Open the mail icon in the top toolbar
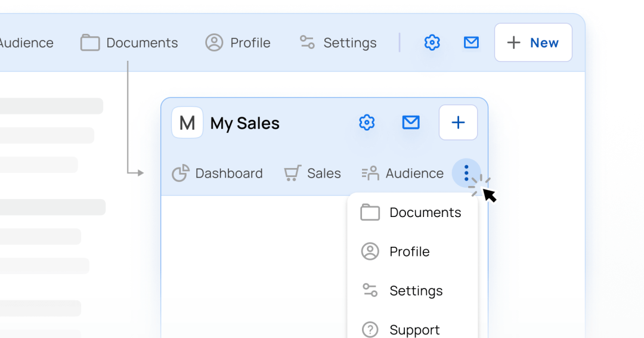644x338 pixels. point(471,42)
